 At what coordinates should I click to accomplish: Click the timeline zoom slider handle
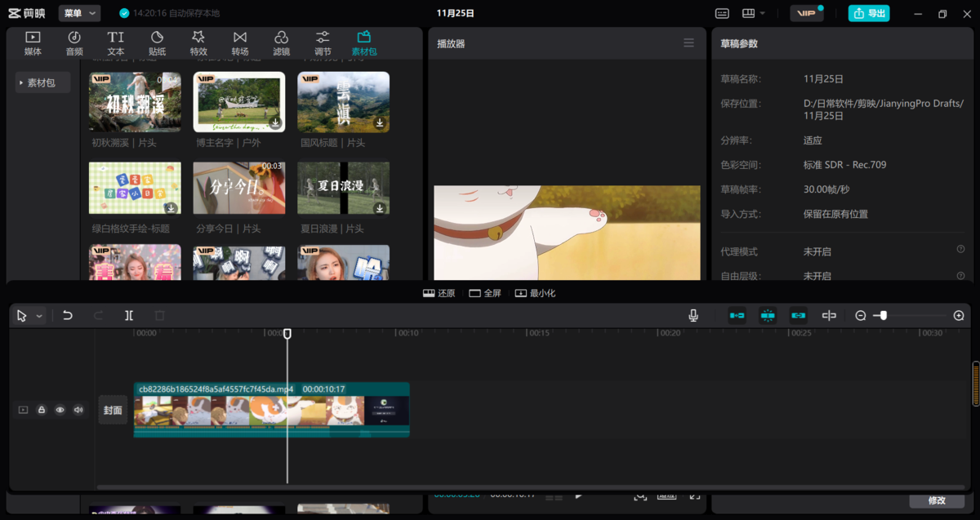882,315
